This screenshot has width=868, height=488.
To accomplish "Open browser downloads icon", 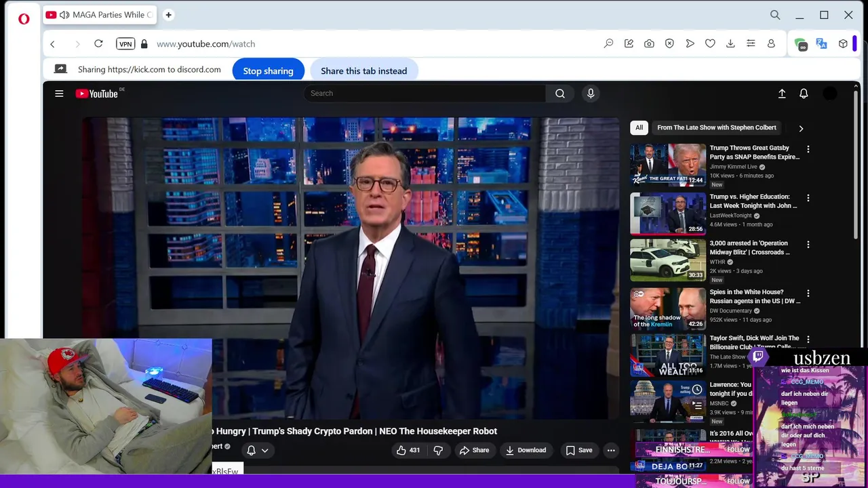I will [730, 43].
